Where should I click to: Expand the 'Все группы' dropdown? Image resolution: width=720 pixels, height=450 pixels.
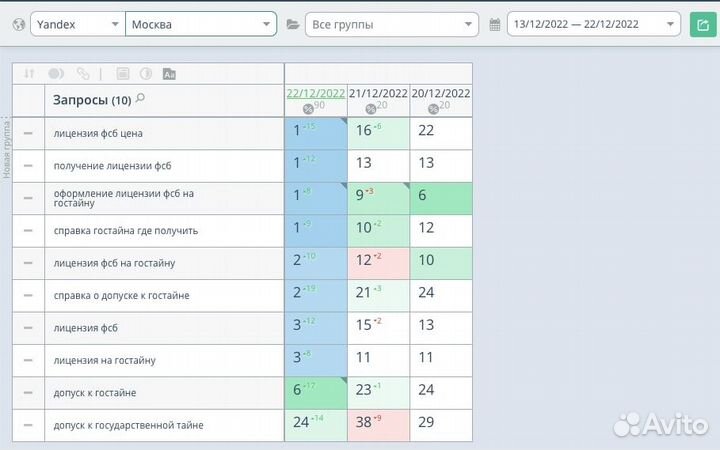[391, 24]
